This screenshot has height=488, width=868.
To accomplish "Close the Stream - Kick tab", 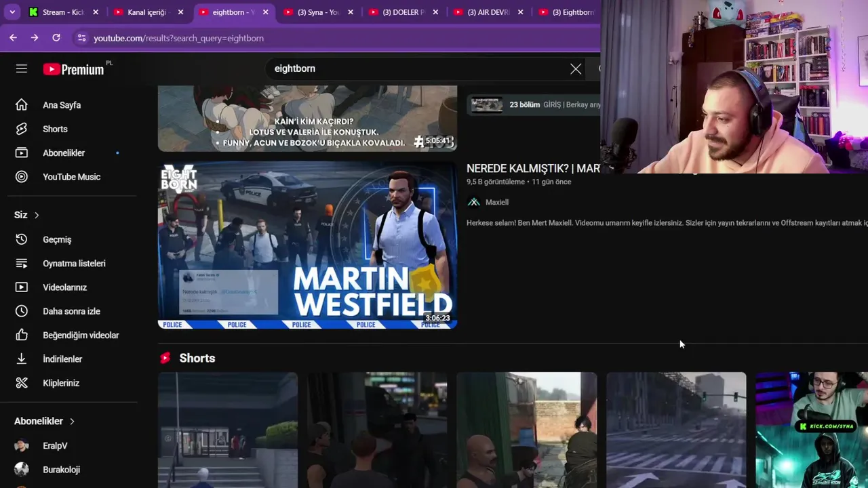I will tap(96, 12).
